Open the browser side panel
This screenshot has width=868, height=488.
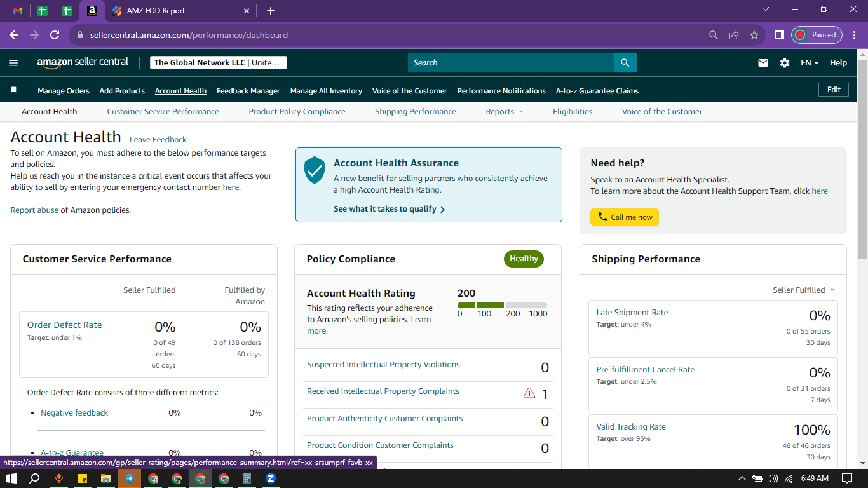pos(779,35)
